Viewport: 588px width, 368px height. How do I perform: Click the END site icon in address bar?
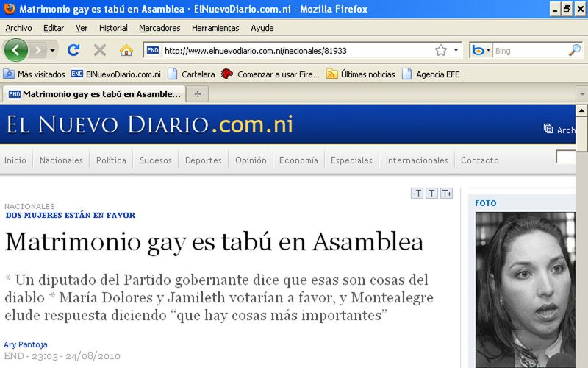[x=153, y=50]
